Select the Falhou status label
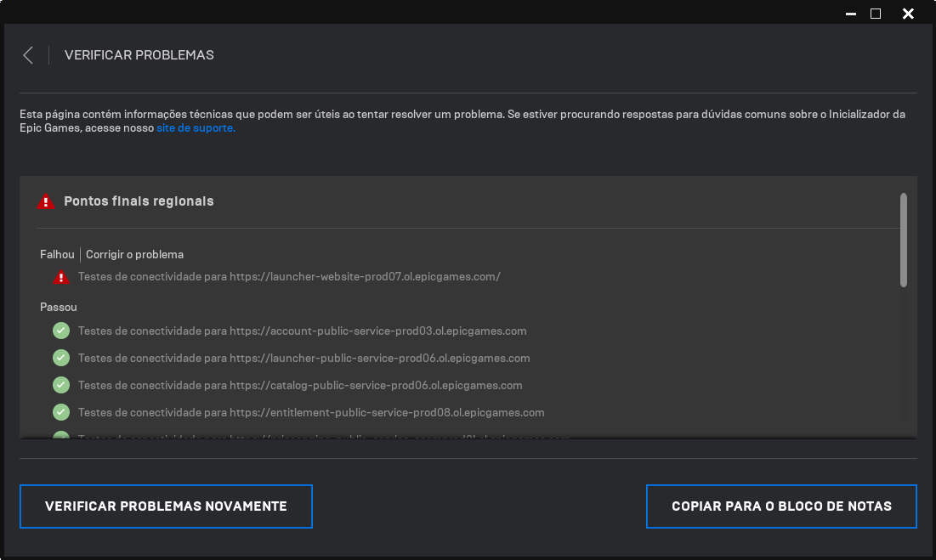936x560 pixels. (57, 255)
